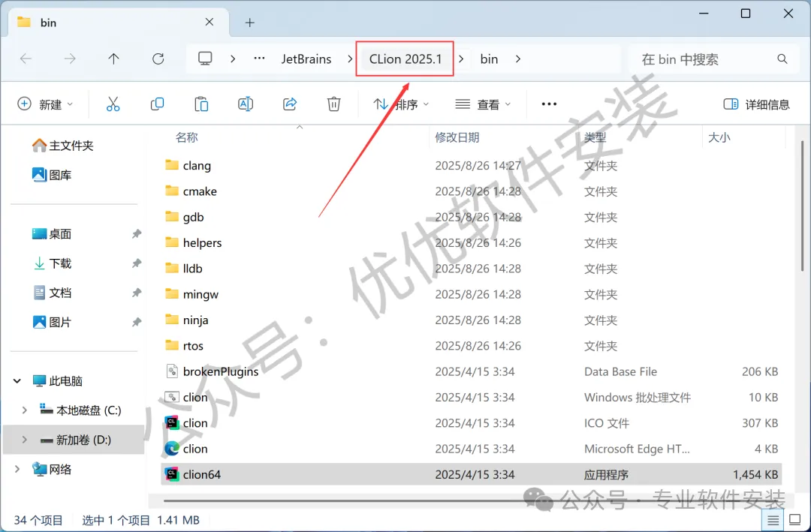Screen dimensions: 811x532
Task: Toggle the 详细信息 details pane
Action: 757,104
